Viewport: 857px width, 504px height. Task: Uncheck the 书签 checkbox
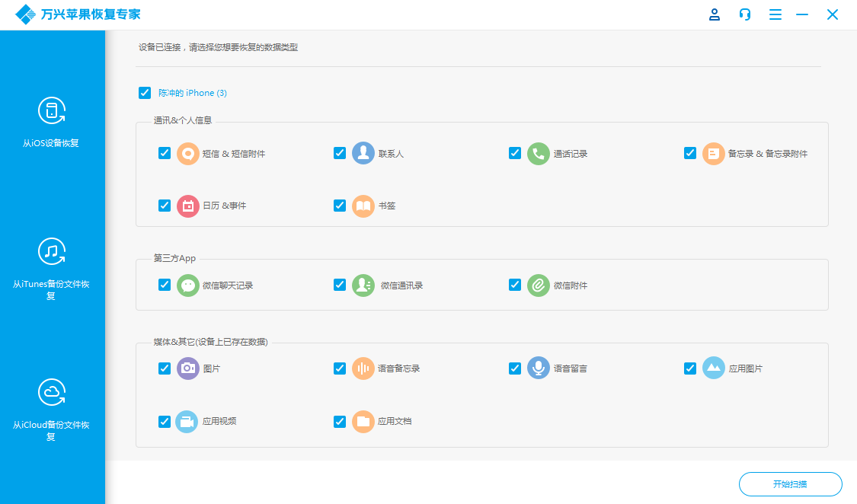click(340, 206)
